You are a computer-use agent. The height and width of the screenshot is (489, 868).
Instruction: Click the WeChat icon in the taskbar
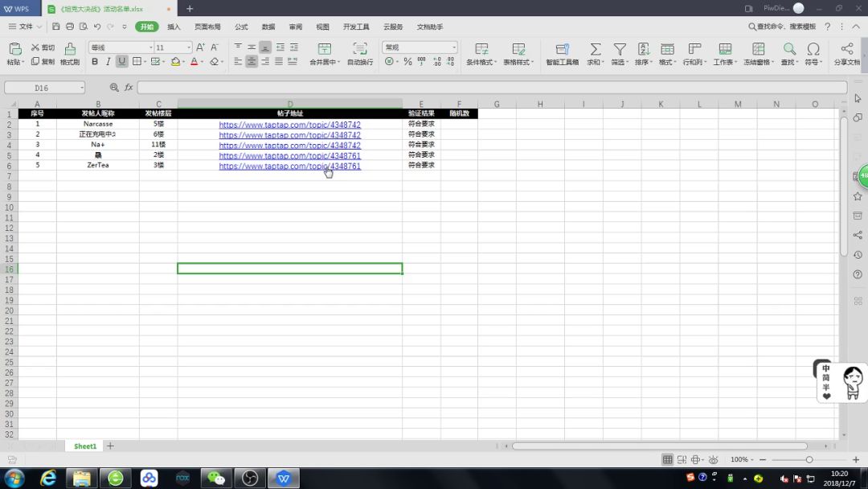216,478
